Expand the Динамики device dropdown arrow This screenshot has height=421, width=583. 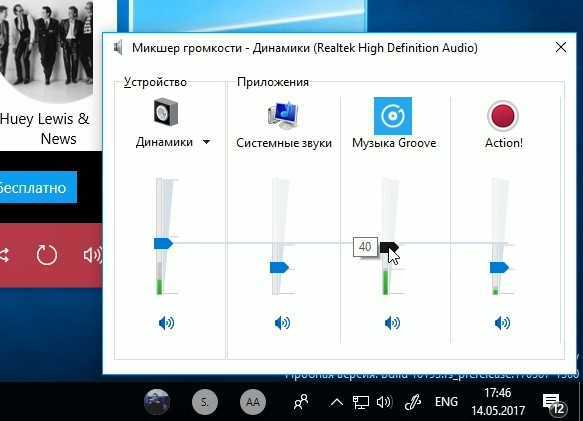[x=206, y=142]
